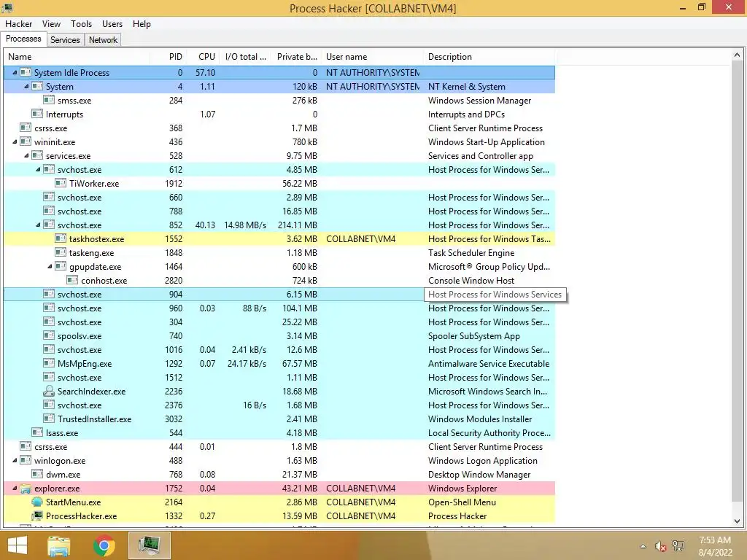This screenshot has width=747, height=560.
Task: Open the Windows Start button
Action: 18,545
